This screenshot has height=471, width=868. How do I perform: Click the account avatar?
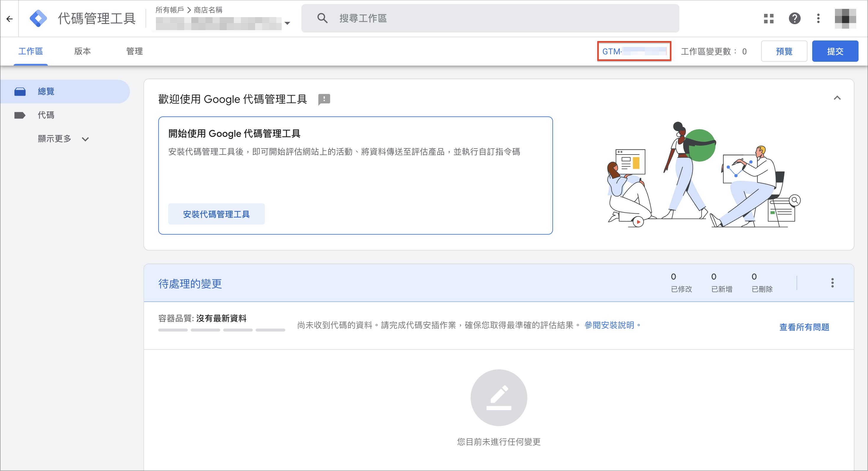[x=845, y=18]
